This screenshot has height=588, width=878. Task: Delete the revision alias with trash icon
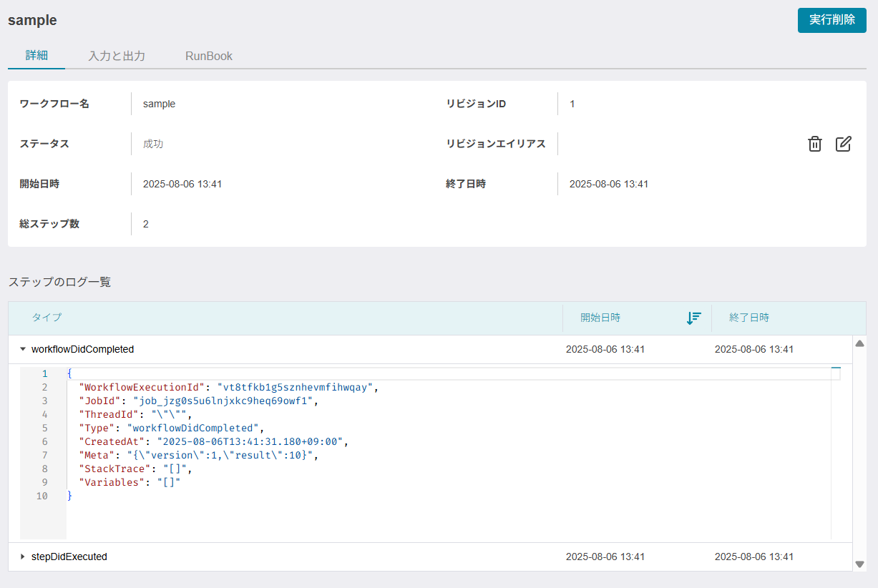(x=814, y=144)
